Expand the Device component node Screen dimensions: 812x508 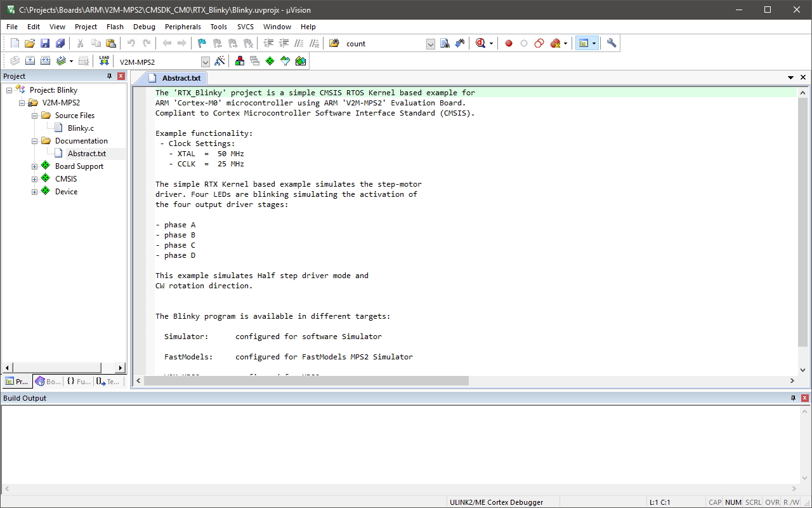(34, 192)
